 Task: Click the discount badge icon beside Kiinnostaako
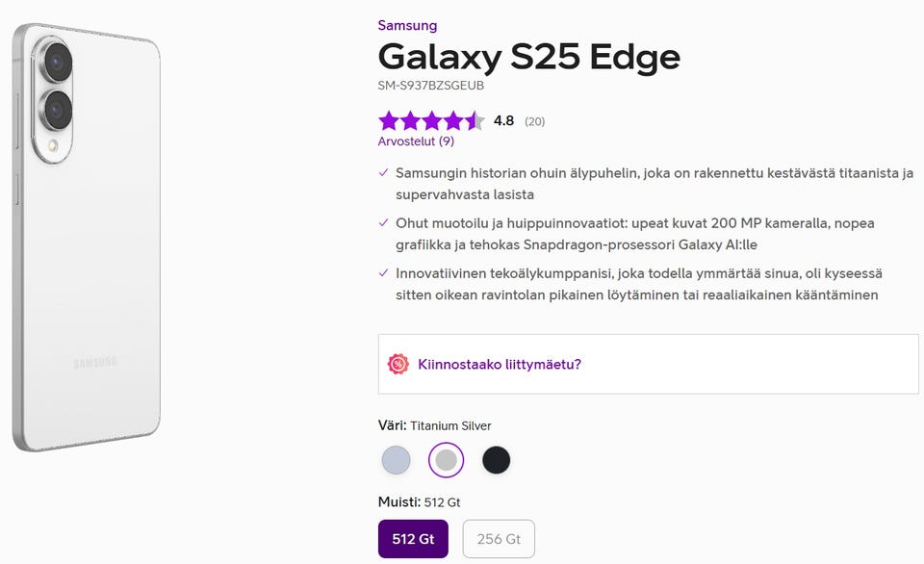click(398, 364)
